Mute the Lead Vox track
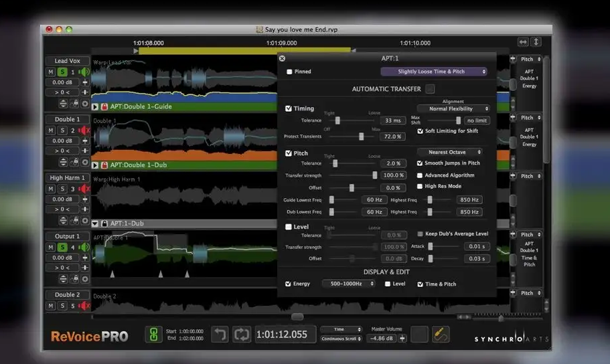The image size is (610, 364). pyautogui.click(x=51, y=72)
